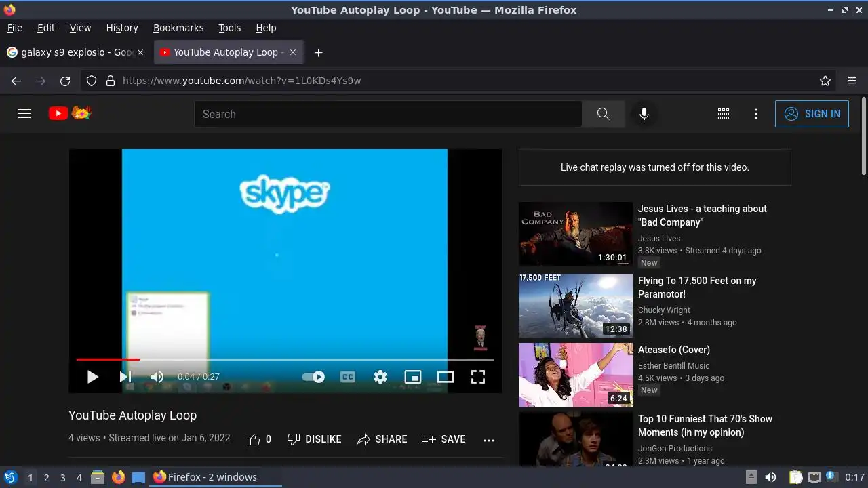Visit the Chucky Wright channel
868x488 pixels.
click(664, 310)
